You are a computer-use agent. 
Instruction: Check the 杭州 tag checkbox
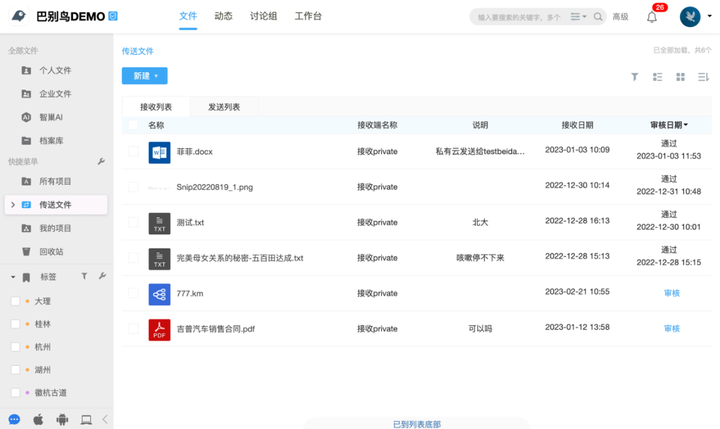[x=15, y=347]
